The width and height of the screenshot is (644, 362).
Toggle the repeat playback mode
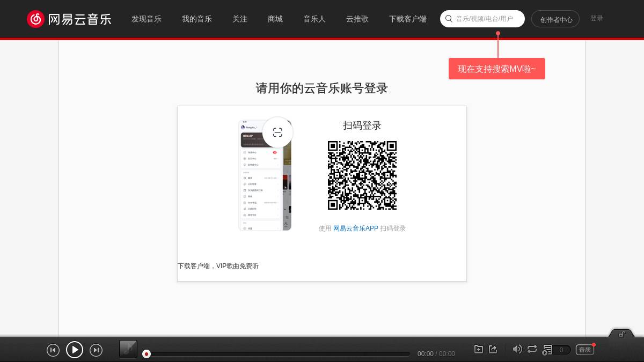click(532, 349)
